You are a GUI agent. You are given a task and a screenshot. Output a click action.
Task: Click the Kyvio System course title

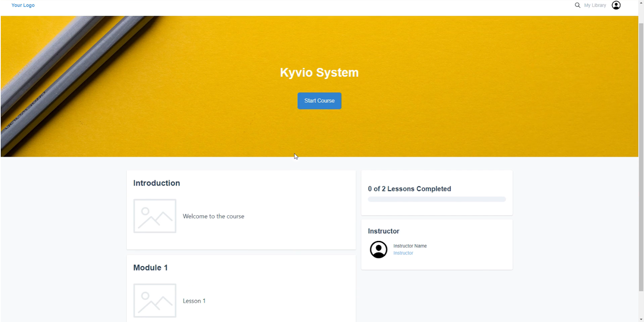click(x=319, y=73)
